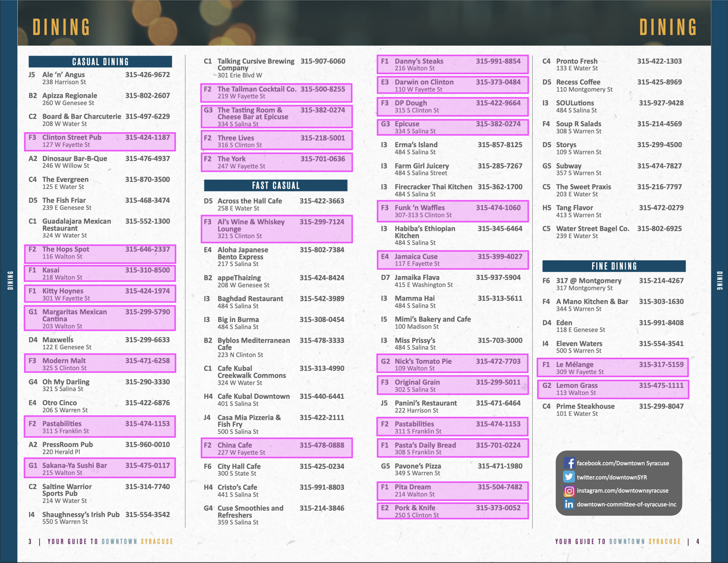Select the Recess Coffee name
The image size is (728, 563).
(578, 82)
